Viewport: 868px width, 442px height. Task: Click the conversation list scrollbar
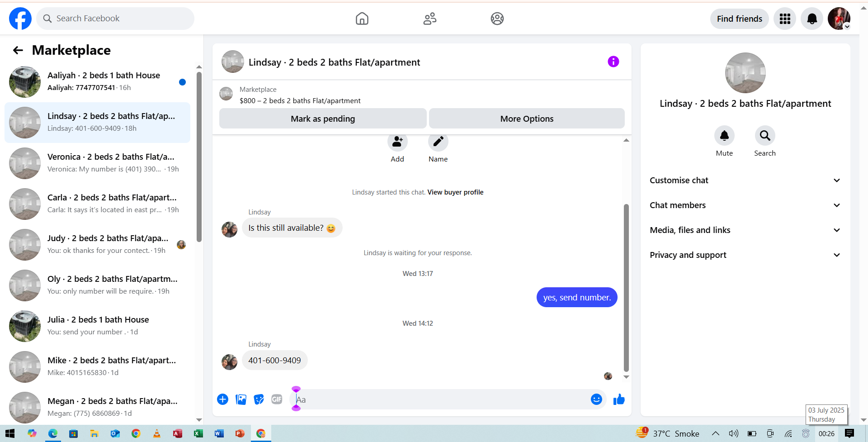[x=199, y=157]
